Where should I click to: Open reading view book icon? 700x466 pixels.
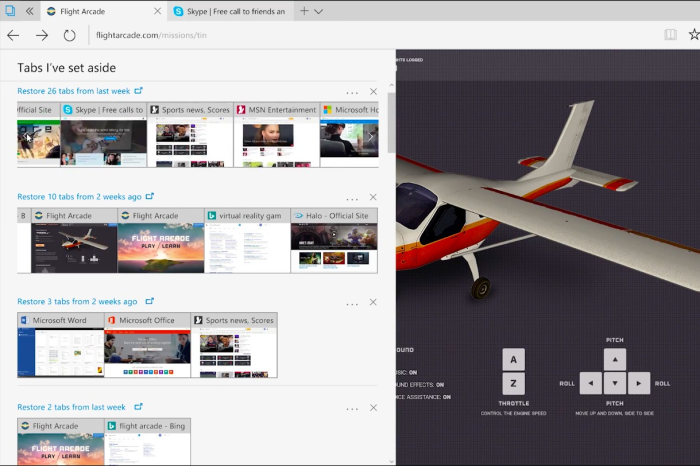(x=671, y=35)
